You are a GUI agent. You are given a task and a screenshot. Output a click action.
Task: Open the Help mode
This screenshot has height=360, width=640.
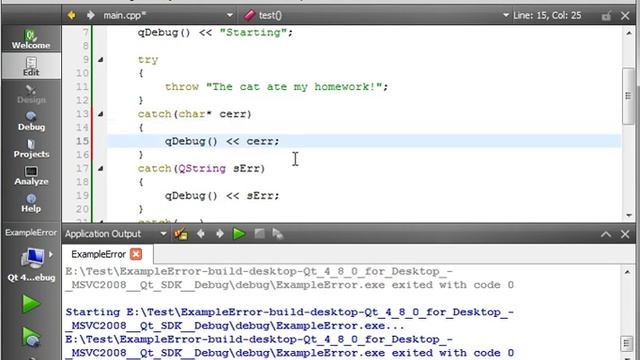tap(31, 203)
